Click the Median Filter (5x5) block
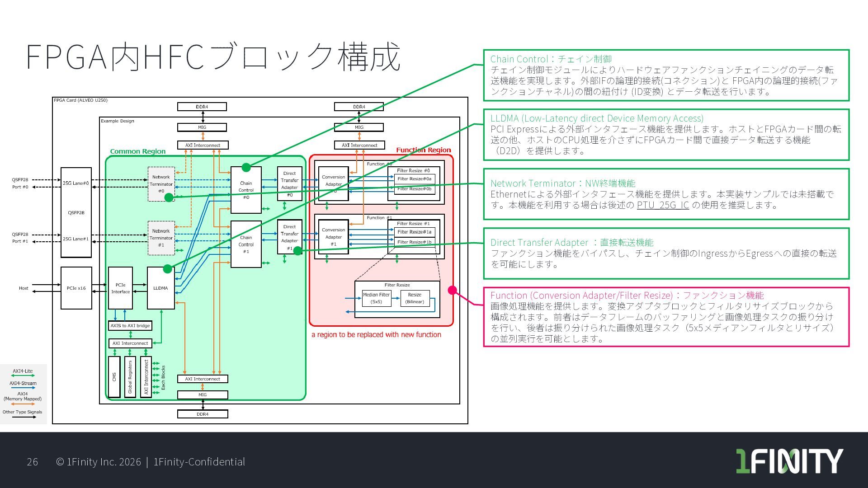This screenshot has height=488, width=868. tap(376, 298)
